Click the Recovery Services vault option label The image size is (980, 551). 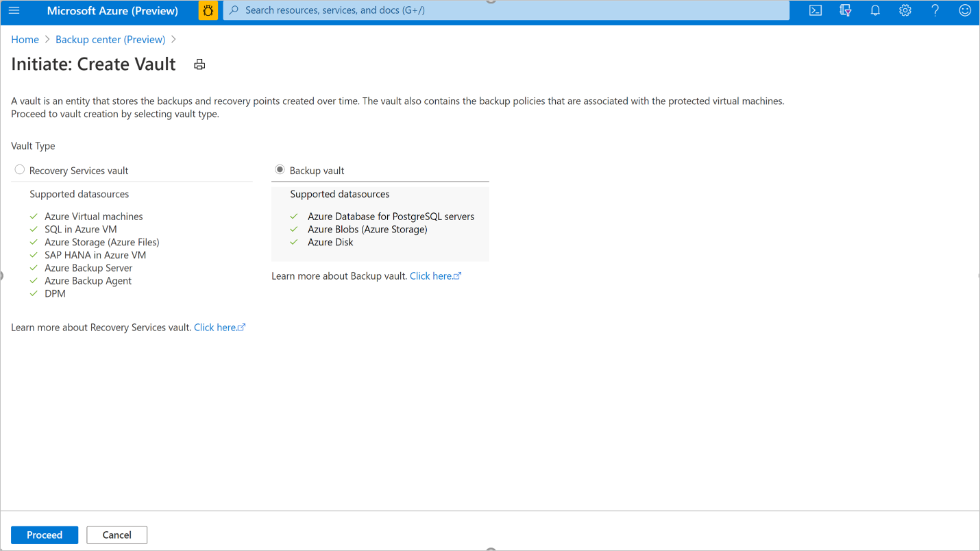point(79,171)
